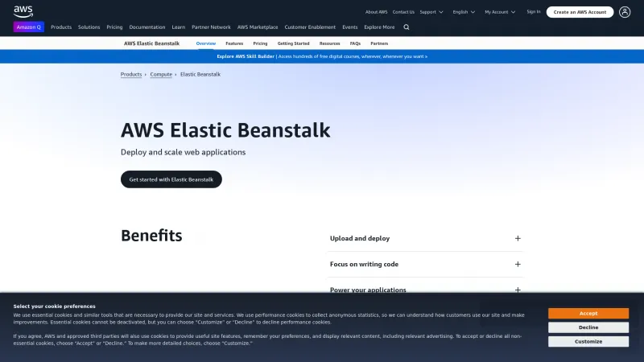Switch to the Pricing tab under Elastic Beanstalk

260,43
